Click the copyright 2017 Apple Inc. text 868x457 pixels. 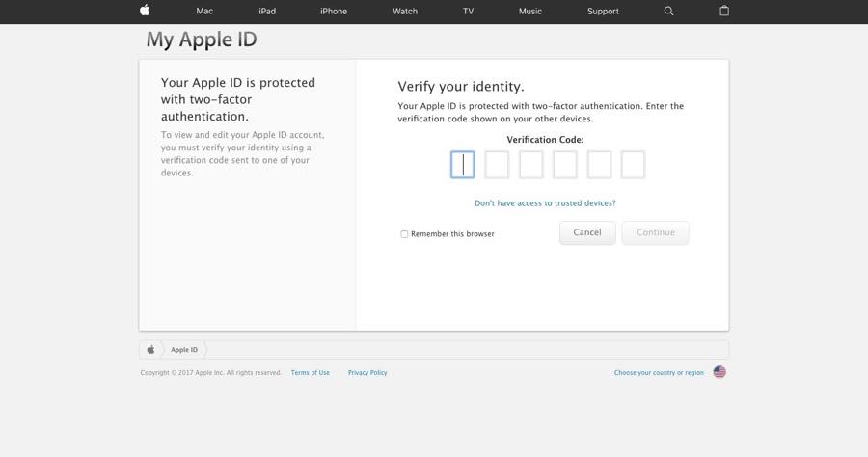pyautogui.click(x=211, y=373)
